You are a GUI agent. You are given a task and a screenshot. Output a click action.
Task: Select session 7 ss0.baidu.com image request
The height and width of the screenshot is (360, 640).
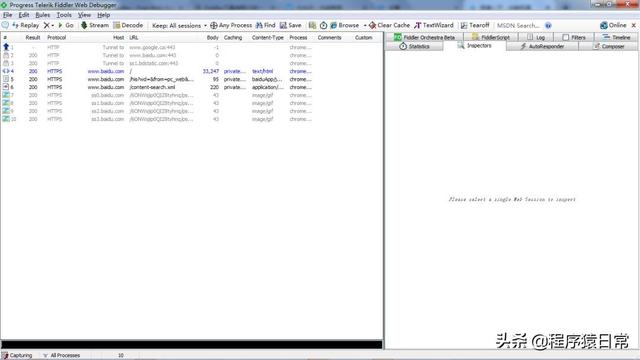[191, 95]
